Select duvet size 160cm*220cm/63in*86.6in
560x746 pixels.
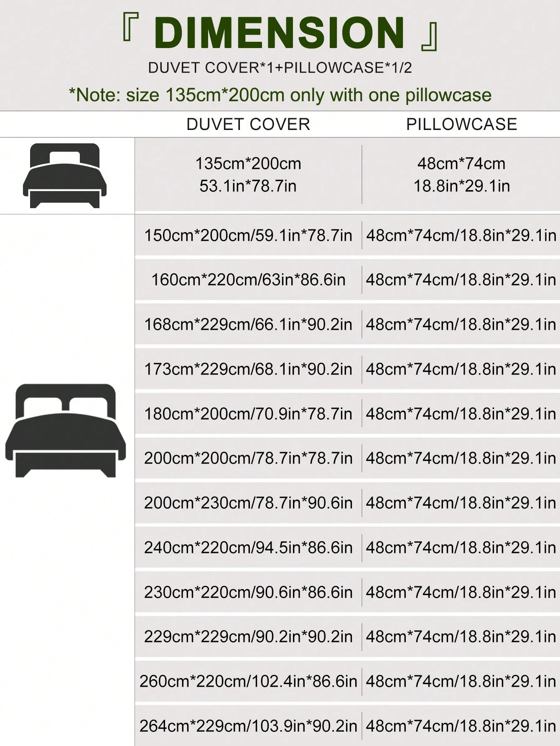coord(248,280)
